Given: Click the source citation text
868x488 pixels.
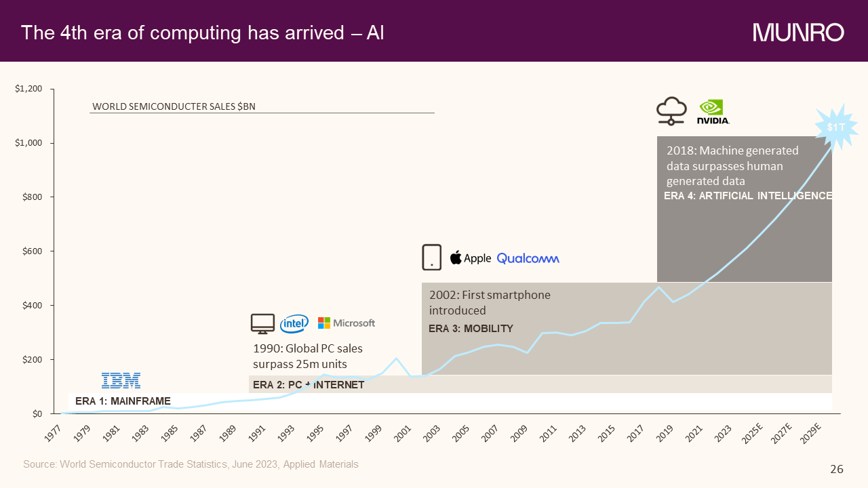Looking at the screenshot, I should [x=191, y=464].
